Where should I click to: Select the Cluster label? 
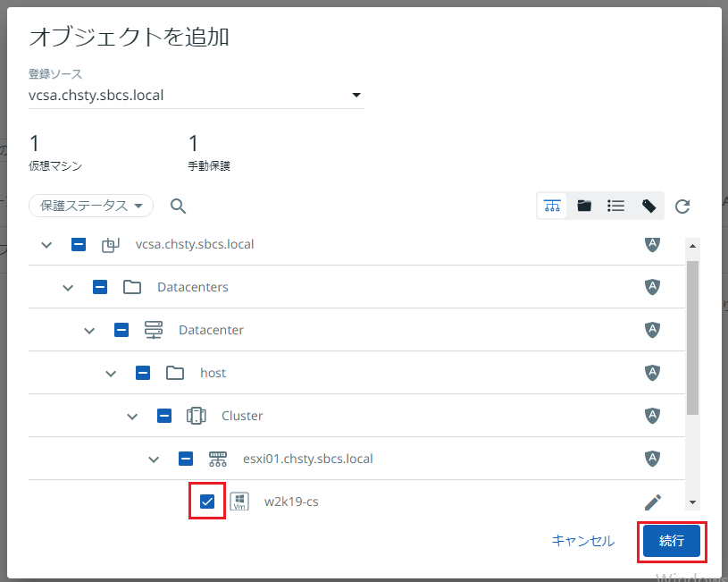(242, 416)
